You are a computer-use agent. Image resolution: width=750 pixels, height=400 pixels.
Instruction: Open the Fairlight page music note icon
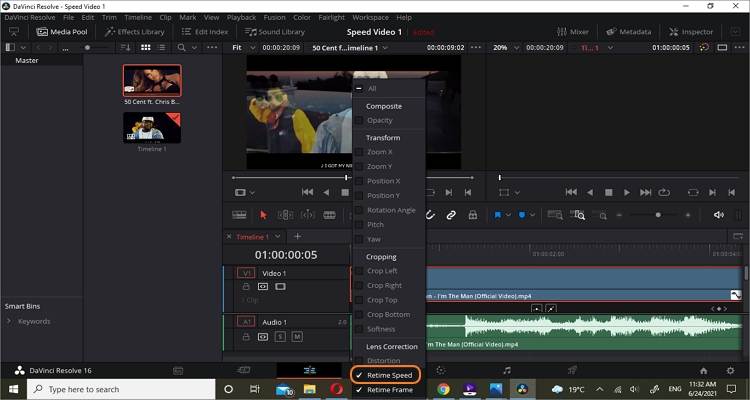[507, 370]
